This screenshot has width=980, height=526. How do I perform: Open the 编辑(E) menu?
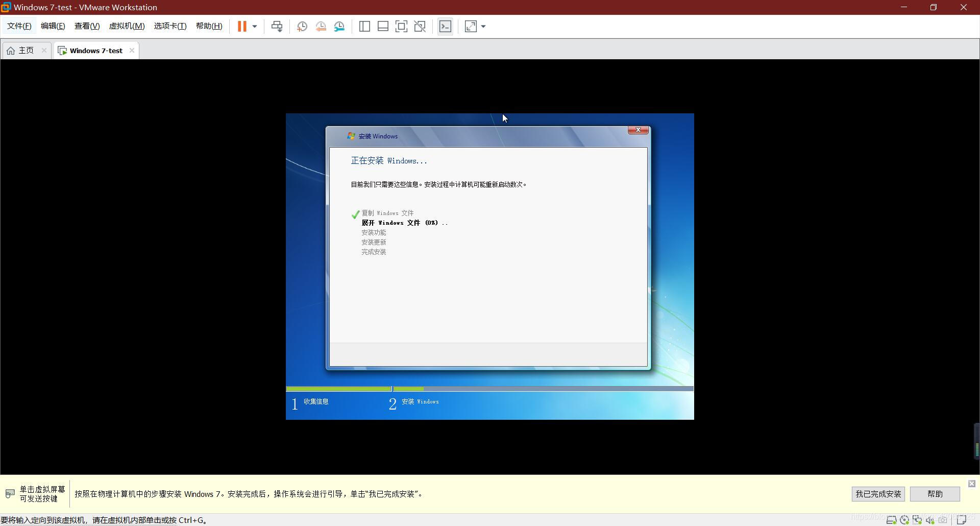coord(53,26)
